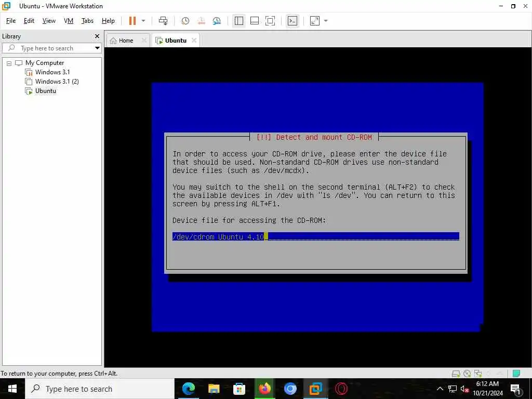Click the network adapter status icon

click(x=478, y=374)
